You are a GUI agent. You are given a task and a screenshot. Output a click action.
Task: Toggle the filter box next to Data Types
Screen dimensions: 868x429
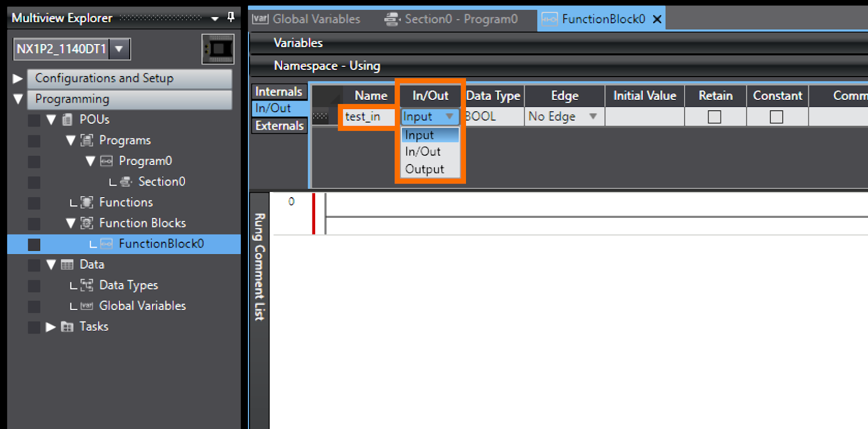[34, 286]
